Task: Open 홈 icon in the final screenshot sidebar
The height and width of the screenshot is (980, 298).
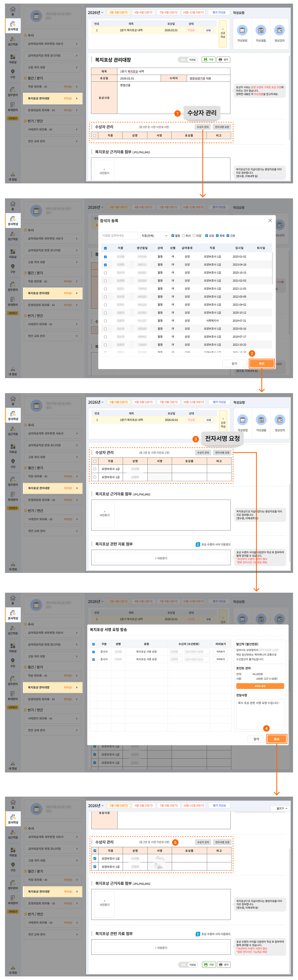Action: pos(13,802)
